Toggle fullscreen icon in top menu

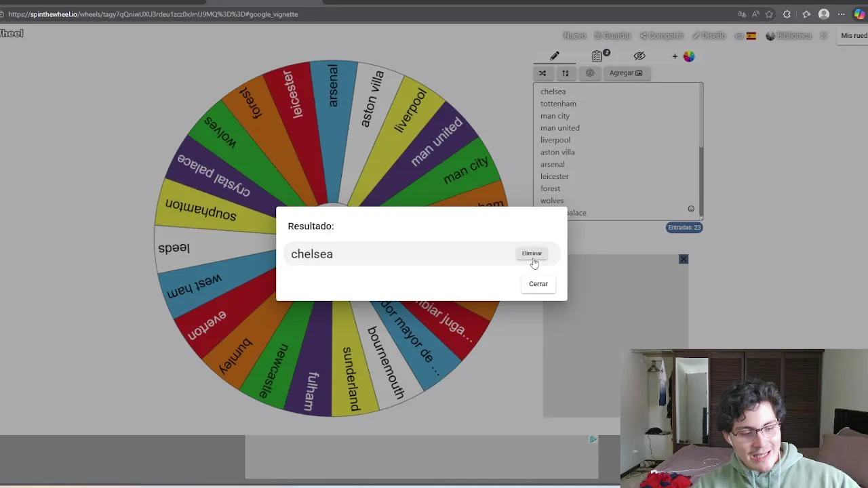tap(824, 36)
